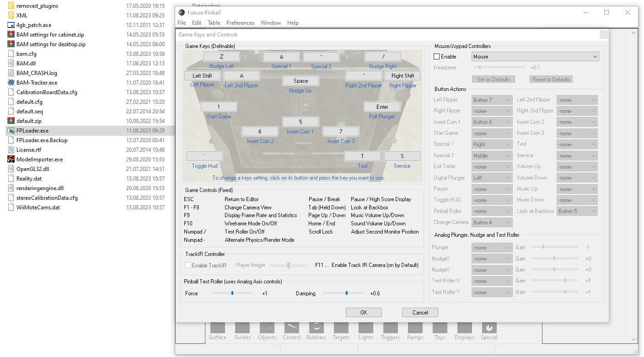Select the Guides tool icon
This screenshot has height=357, width=644.
coord(242,327)
